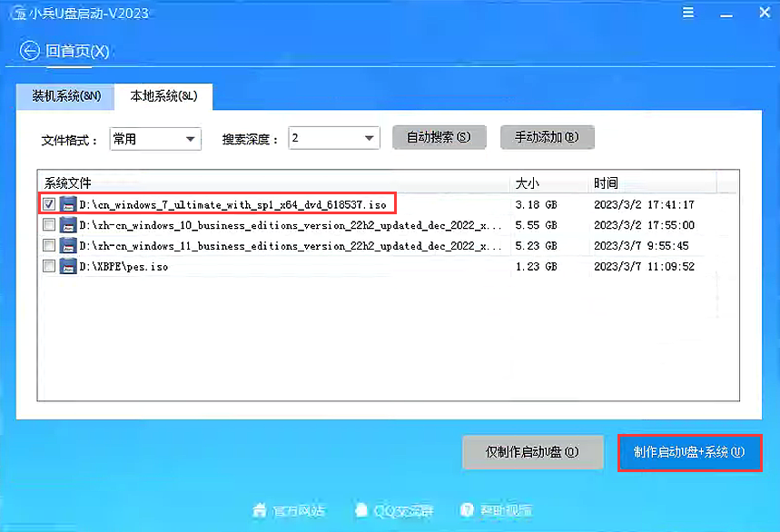This screenshot has height=532, width=780.
Task: Switch to the 本地系统(L) tab
Action: 163,97
